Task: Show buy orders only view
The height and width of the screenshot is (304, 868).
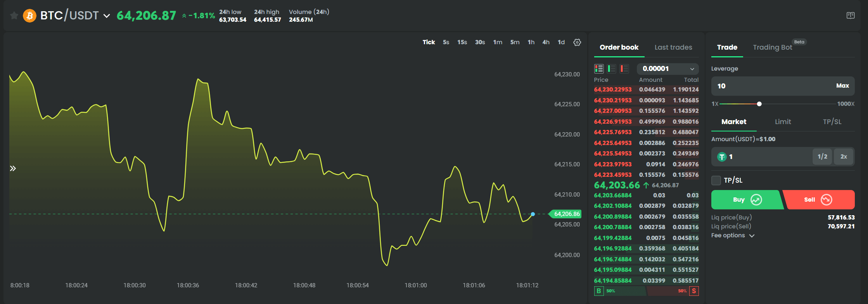Action: 612,69
